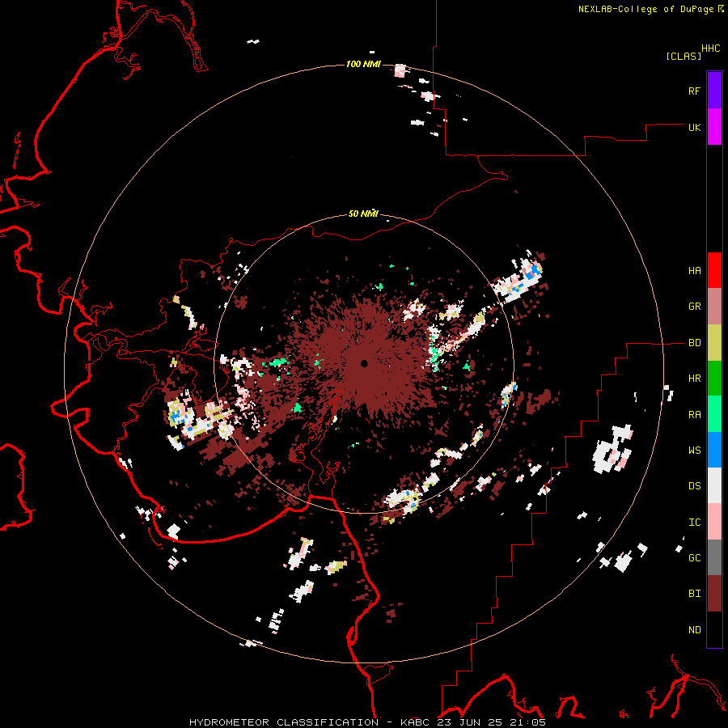Click the HYDROMETEOR CLASSIFICATION title text
728x728 pixels.
coord(284,722)
